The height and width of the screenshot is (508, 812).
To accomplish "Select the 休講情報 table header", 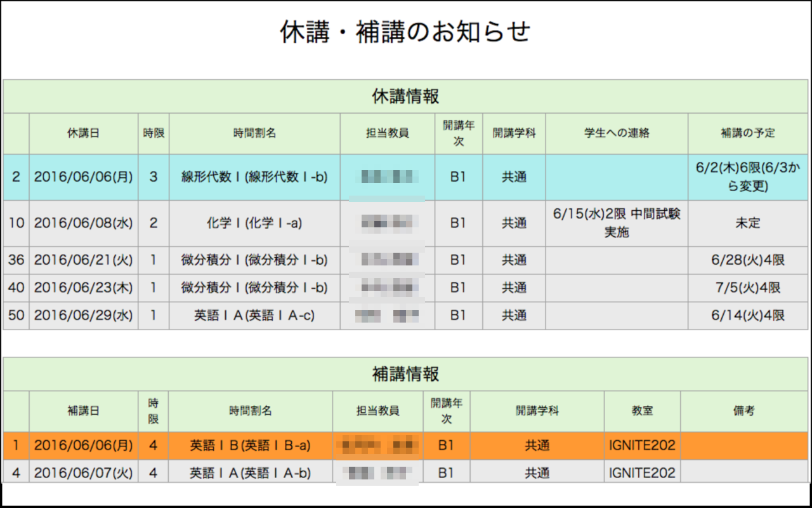I will click(x=405, y=97).
